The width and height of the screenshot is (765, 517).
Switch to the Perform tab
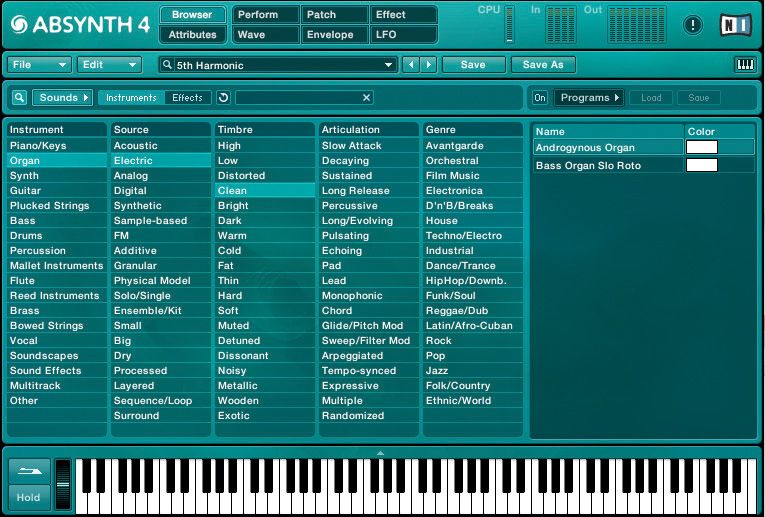coord(266,15)
